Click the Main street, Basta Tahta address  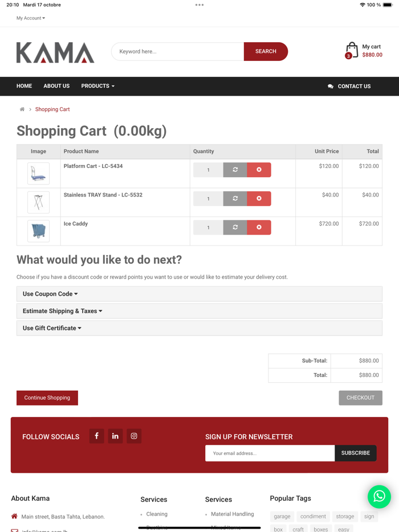pyautogui.click(x=63, y=517)
